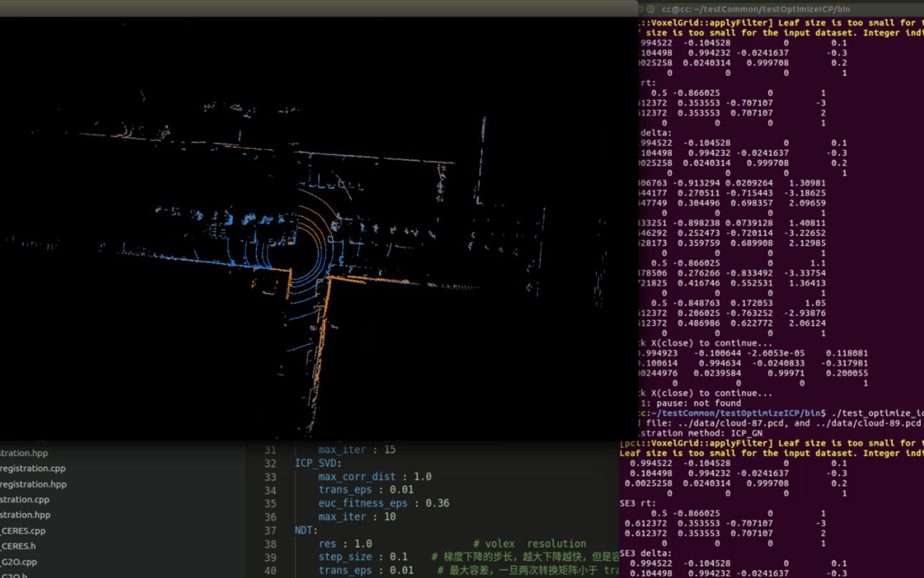Viewport: 924px width, 578px height.
Task: Open the _G2O.cpp file
Action: pos(19,562)
